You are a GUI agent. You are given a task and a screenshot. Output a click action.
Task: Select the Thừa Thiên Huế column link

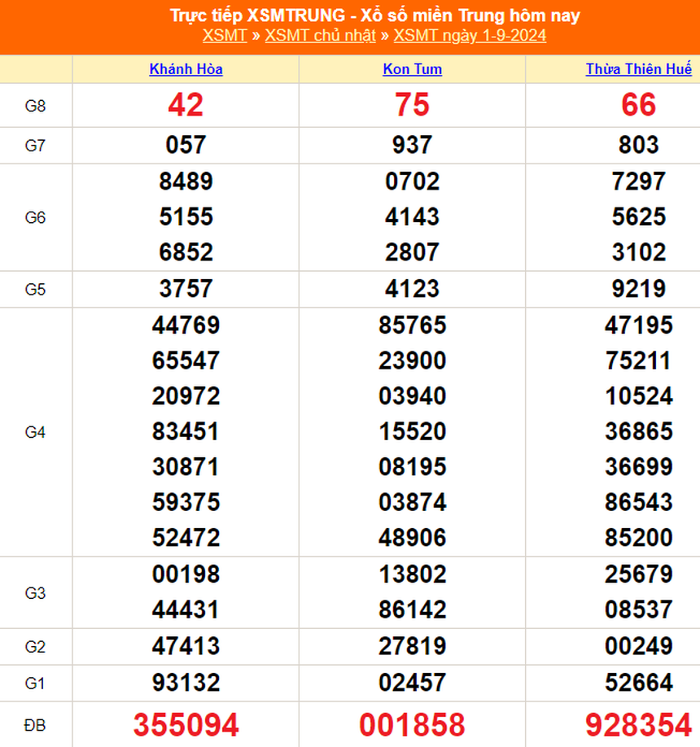638,69
